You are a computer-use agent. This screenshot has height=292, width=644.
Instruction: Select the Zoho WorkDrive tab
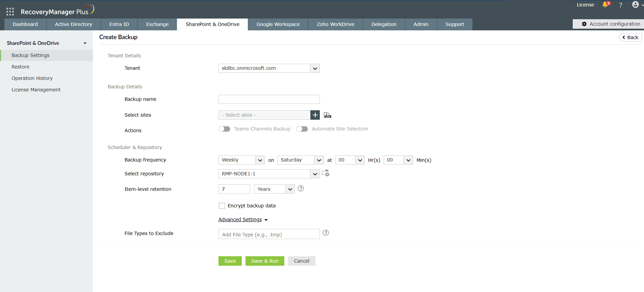click(336, 24)
